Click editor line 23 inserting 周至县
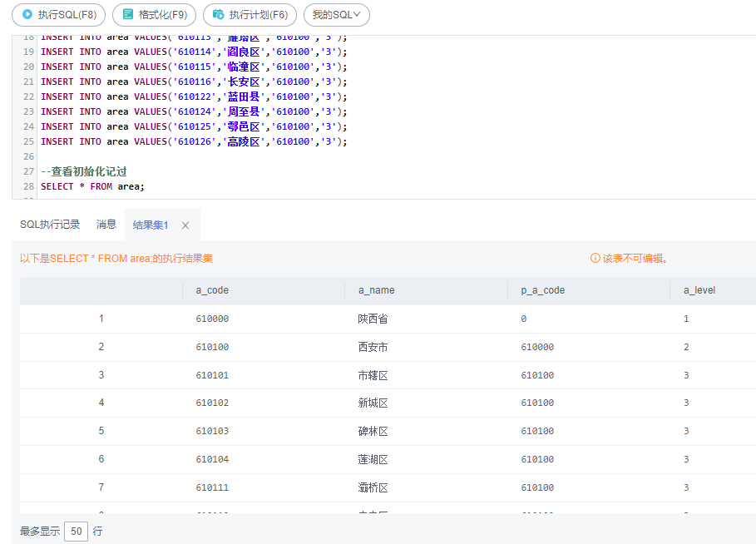This screenshot has width=756, height=544. 194,111
